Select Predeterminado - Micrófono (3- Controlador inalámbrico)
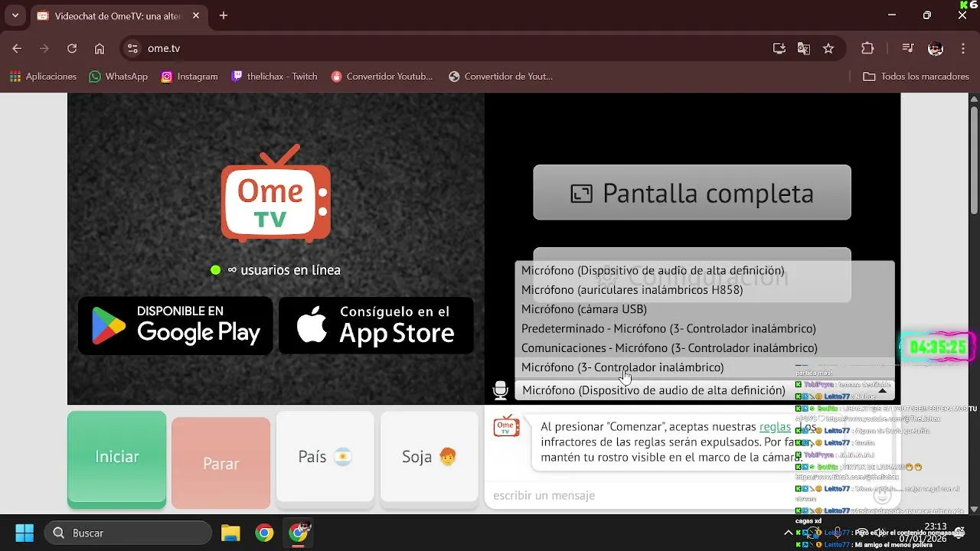The width and height of the screenshot is (980, 551). [704, 328]
